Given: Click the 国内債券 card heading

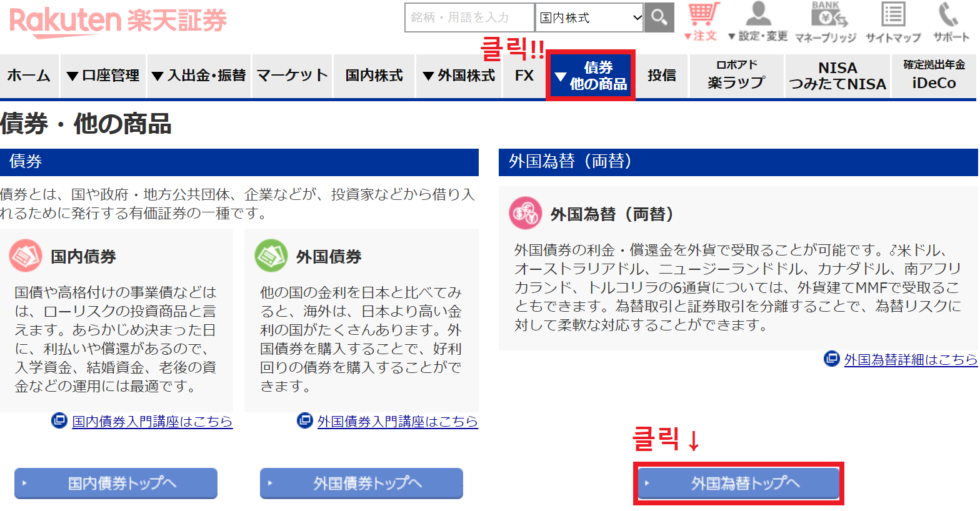Looking at the screenshot, I should (x=83, y=256).
